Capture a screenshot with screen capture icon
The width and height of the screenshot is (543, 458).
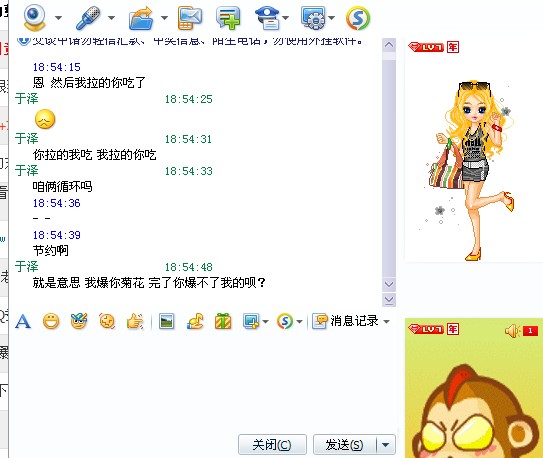point(251,321)
